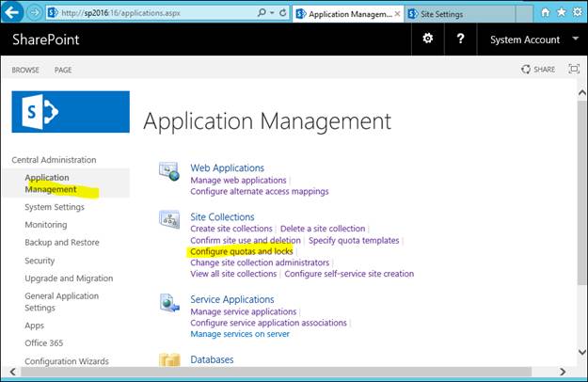Click the Databases section icon
The height and width of the screenshot is (382, 588).
tap(169, 359)
